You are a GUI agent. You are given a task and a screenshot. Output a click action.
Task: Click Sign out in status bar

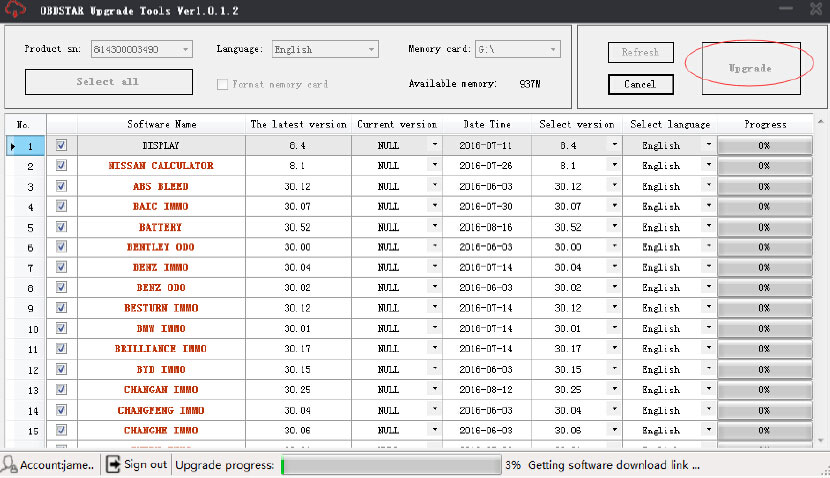145,465
